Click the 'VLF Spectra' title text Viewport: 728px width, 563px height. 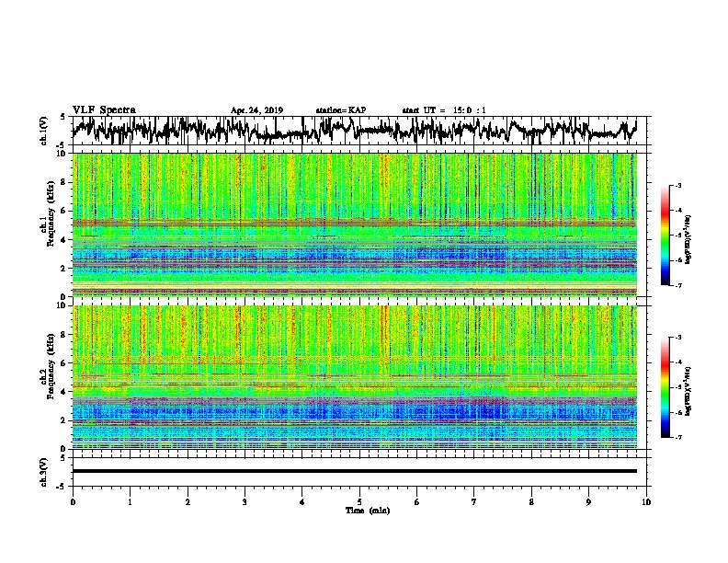104,109
